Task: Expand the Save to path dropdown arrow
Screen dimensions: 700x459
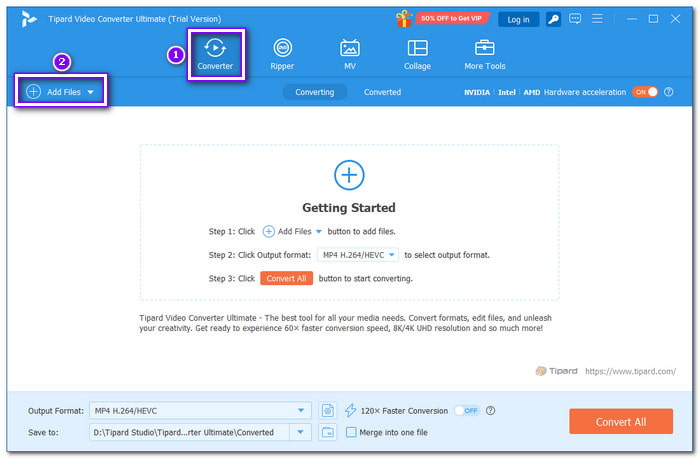Action: (300, 432)
